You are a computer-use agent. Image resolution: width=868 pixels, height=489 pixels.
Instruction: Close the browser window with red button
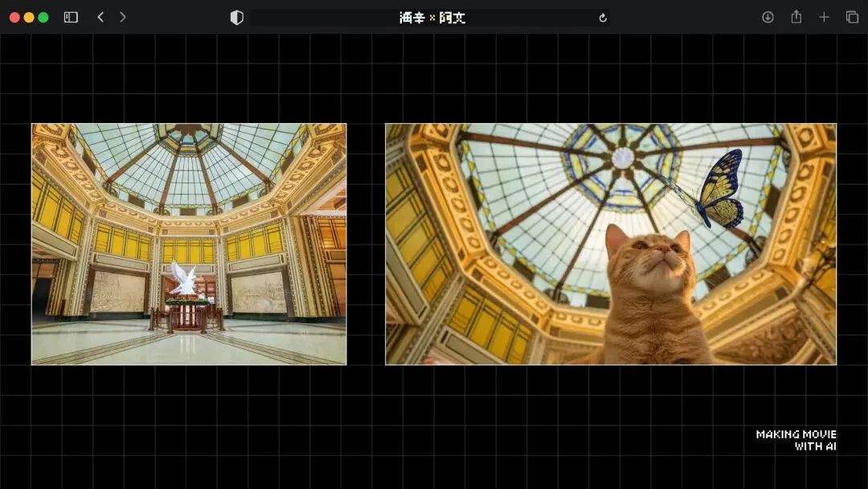click(14, 17)
